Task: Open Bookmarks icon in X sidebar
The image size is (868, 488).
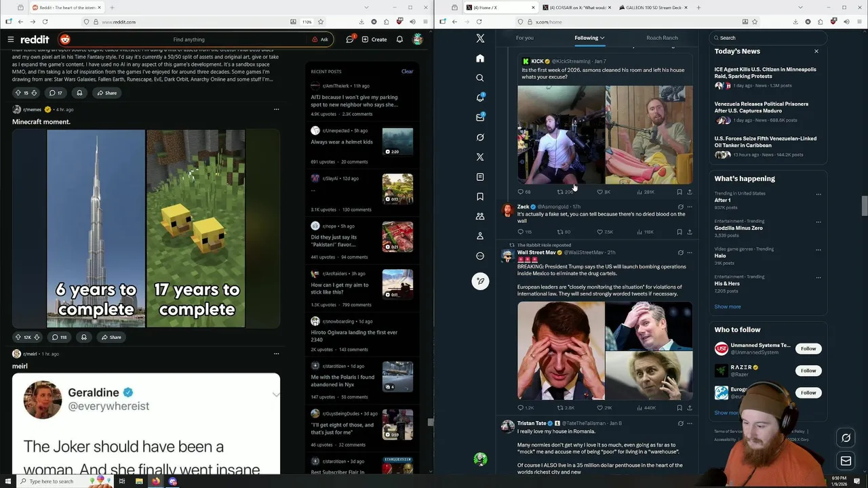Action: click(x=480, y=197)
